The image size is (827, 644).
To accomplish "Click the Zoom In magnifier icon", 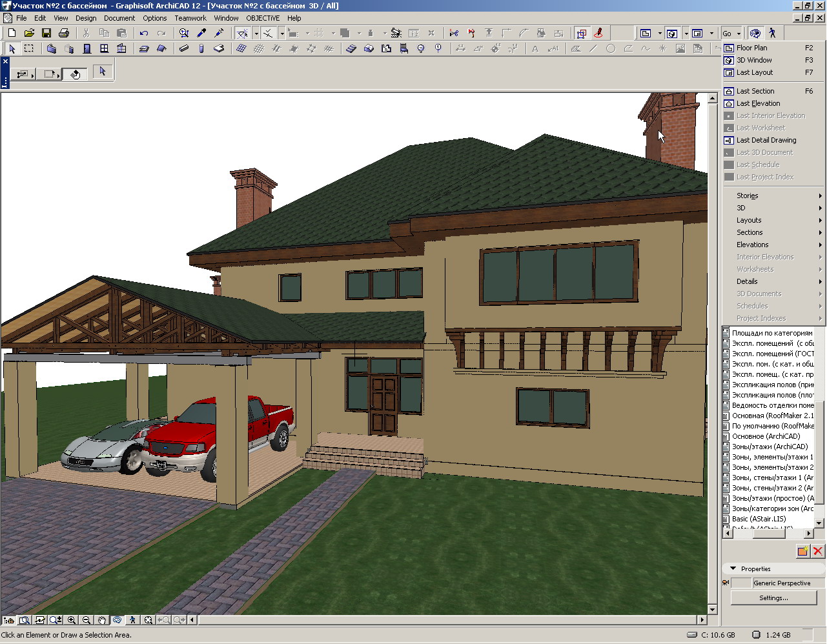I will coord(71,620).
